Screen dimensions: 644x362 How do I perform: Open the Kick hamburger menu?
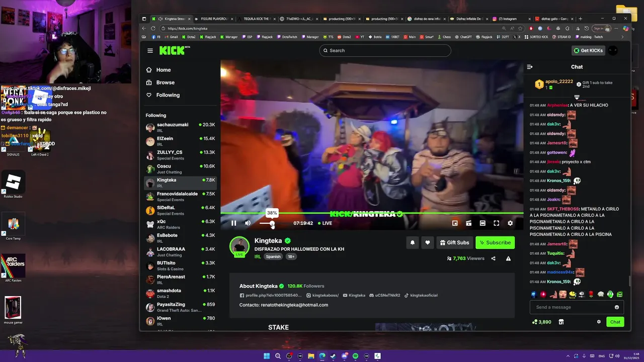pos(150,50)
